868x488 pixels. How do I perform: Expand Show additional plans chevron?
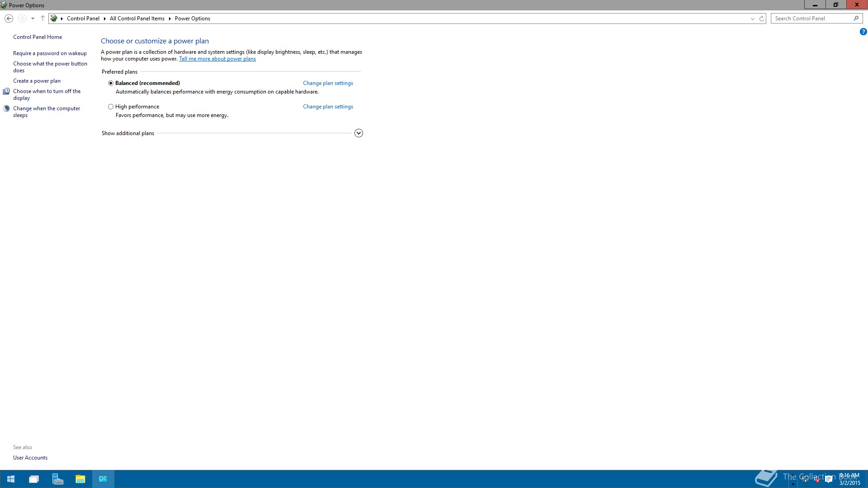coord(359,133)
